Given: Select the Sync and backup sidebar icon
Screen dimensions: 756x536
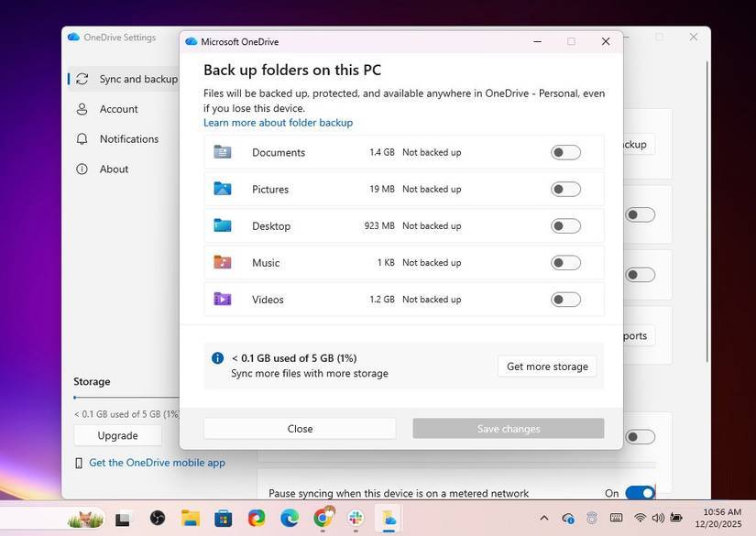Looking at the screenshot, I should pyautogui.click(x=81, y=79).
